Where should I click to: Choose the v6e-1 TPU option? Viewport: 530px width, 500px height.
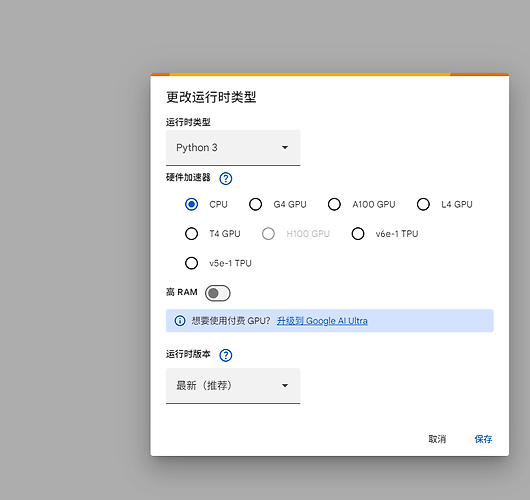pyautogui.click(x=358, y=234)
